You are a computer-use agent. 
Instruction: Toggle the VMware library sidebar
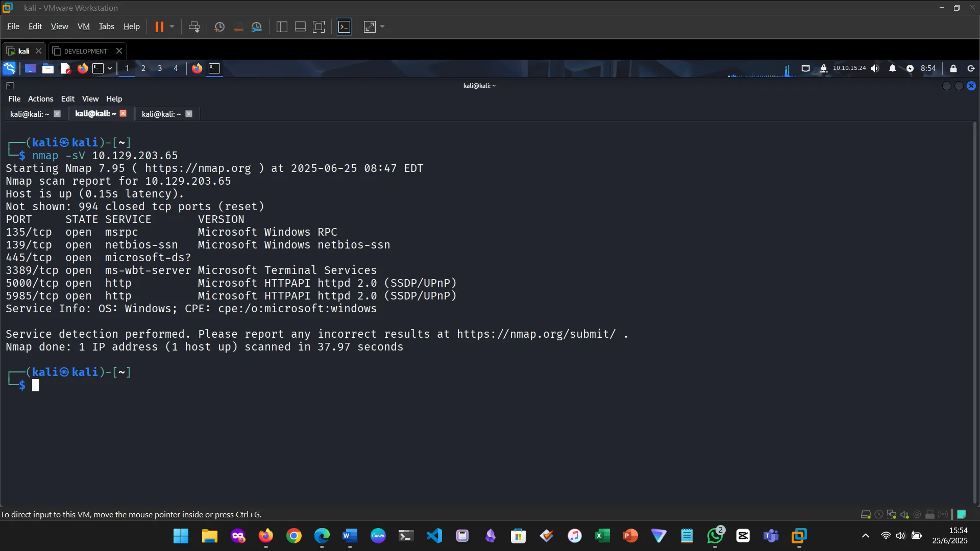pos(281,27)
